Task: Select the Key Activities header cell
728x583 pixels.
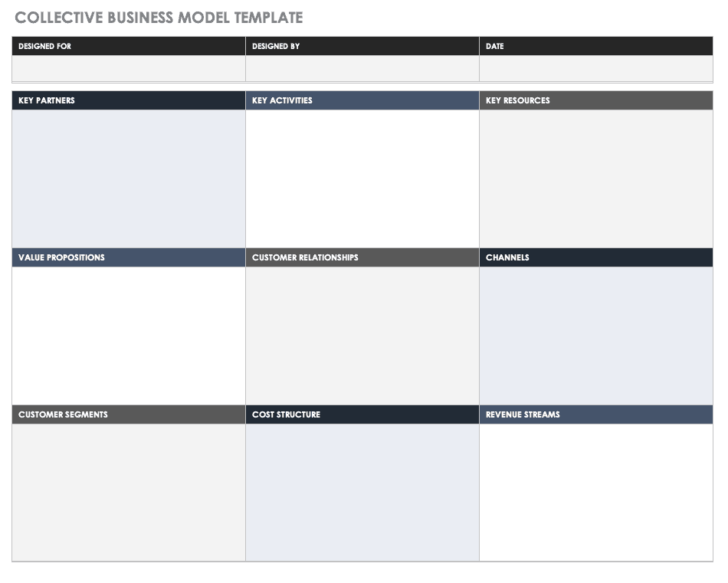Action: (362, 100)
